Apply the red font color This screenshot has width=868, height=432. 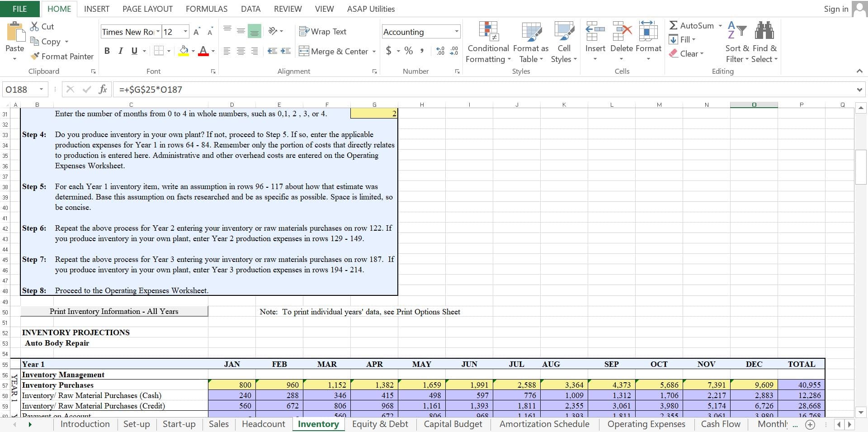tap(203, 51)
